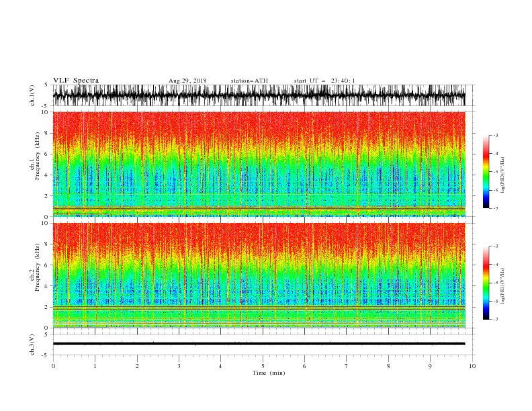Click the "-7" value on ch.1 color scale

pos(495,209)
